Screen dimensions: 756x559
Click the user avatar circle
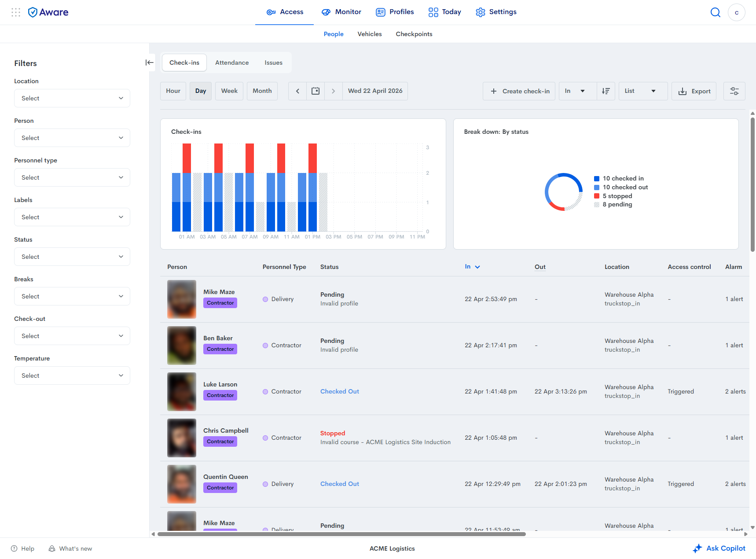pos(737,12)
